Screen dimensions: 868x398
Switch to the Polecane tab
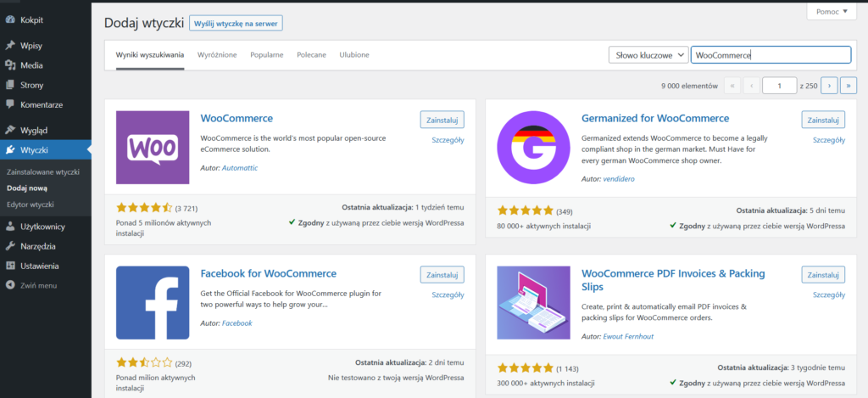[x=311, y=55]
